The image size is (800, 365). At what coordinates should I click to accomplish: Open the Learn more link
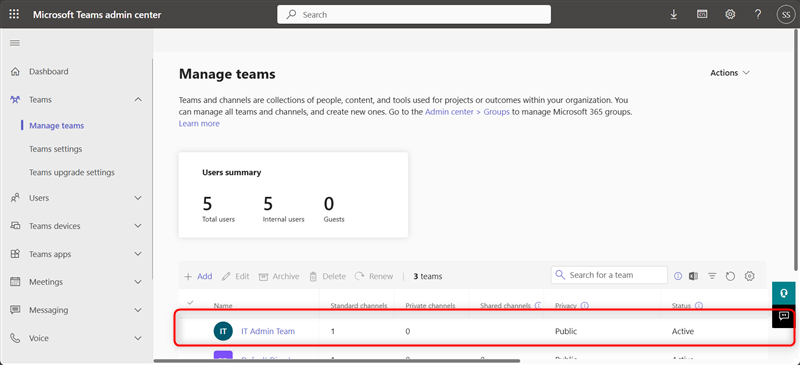coord(199,124)
